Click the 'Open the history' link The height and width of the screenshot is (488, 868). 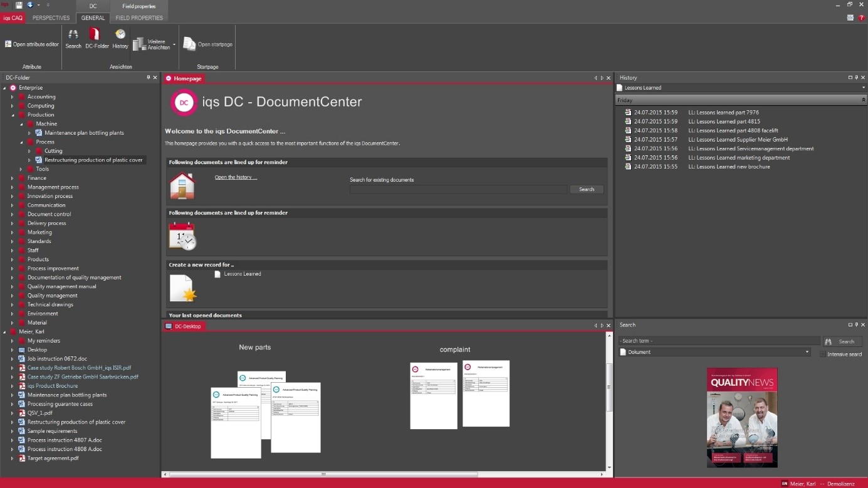coord(236,177)
